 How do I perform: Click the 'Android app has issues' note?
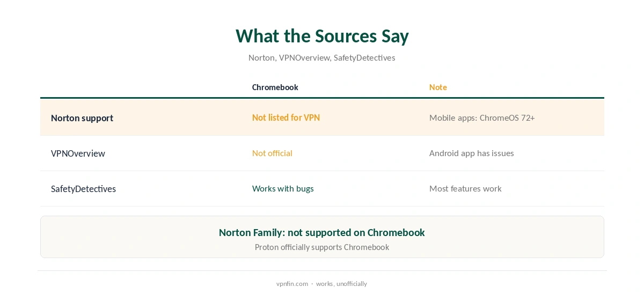coord(472,153)
